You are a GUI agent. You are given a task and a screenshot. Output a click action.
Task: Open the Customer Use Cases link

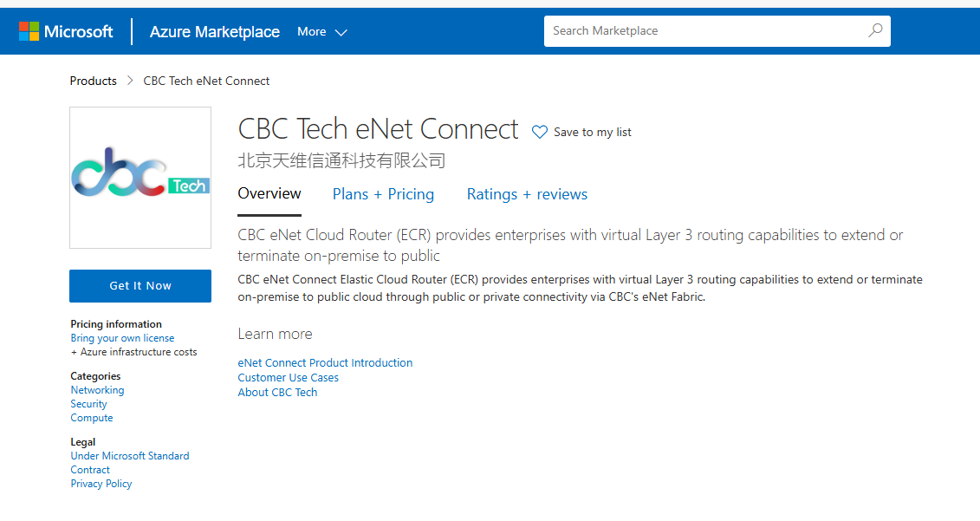coord(288,377)
